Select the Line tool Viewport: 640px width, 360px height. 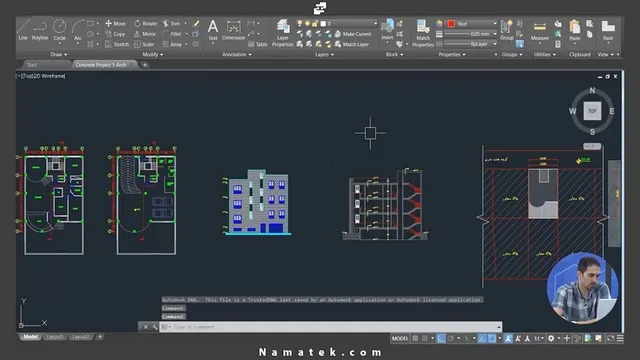point(23,29)
